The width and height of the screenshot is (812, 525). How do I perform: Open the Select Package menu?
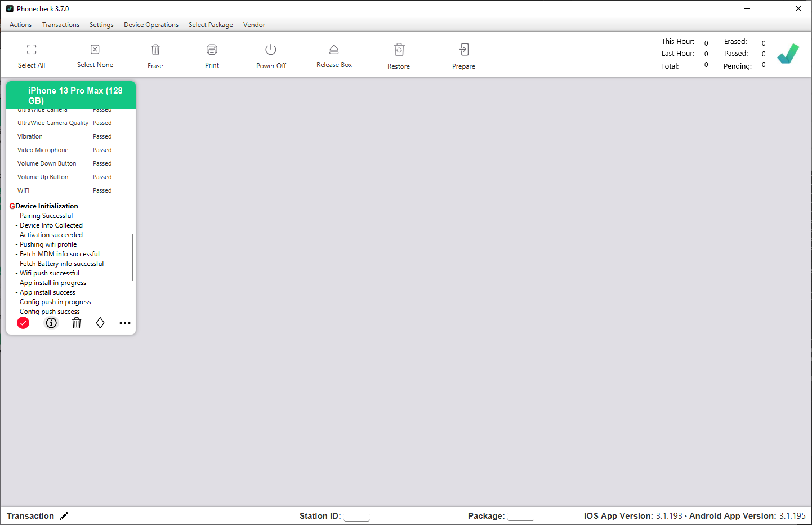[211, 25]
